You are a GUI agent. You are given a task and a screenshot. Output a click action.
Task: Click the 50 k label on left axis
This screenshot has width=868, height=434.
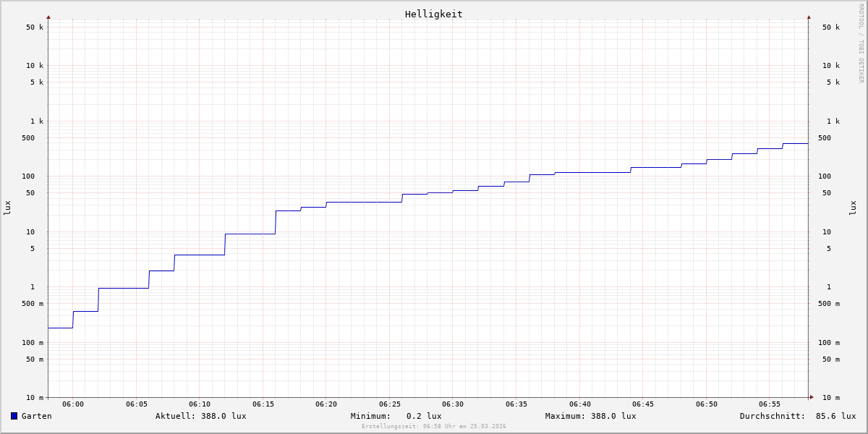[x=35, y=27]
